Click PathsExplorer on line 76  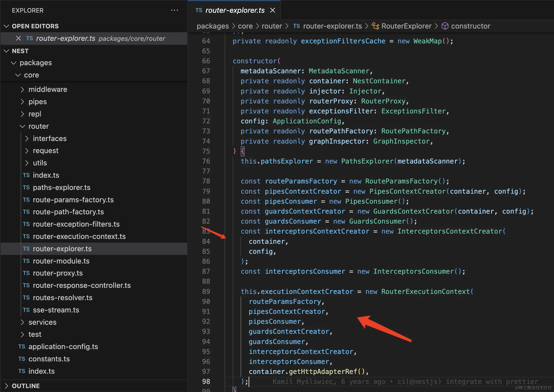[367, 161]
